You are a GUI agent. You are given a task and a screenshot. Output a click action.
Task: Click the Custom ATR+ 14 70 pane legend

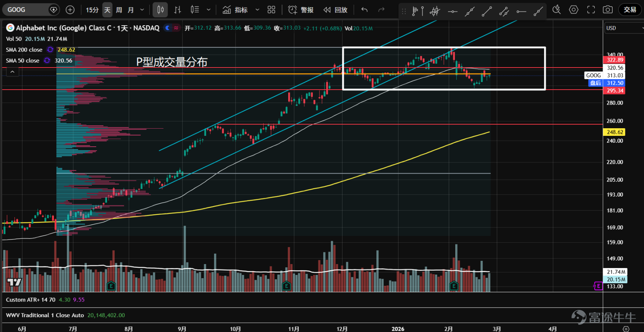(31, 300)
